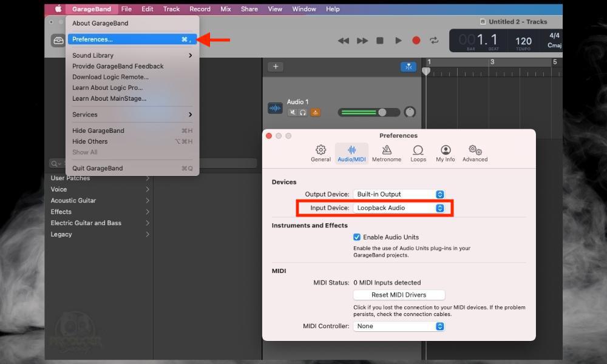Open the File menu

point(126,9)
